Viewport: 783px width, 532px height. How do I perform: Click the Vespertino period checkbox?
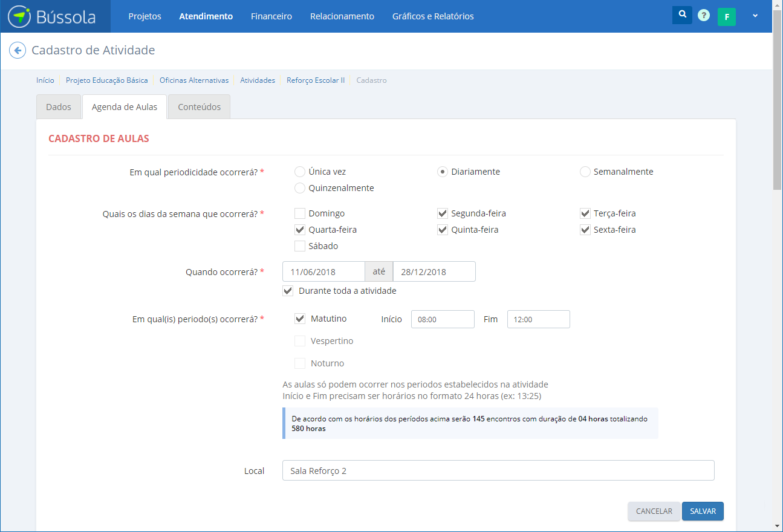[300, 341]
